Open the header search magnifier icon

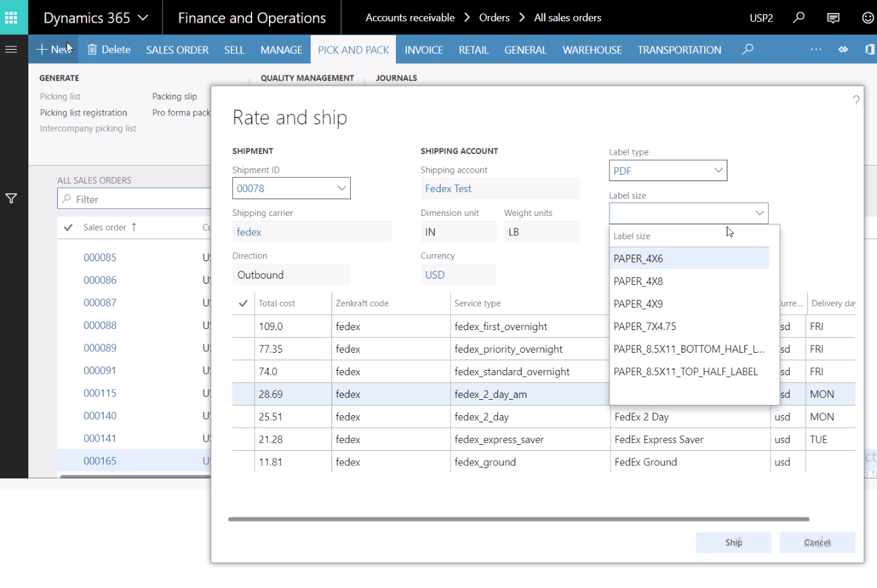point(799,17)
